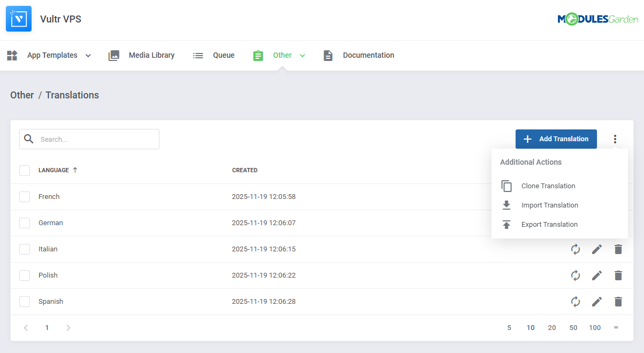Open additional actions via the three-dot icon
This screenshot has height=353, width=644.
615,139
